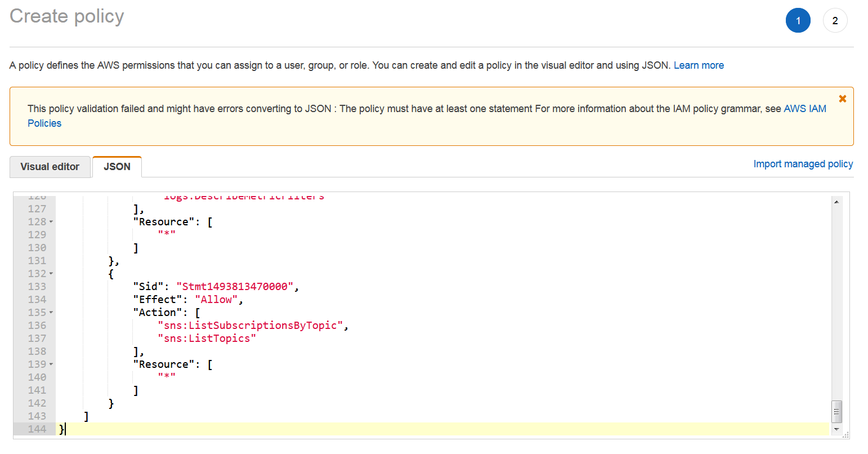The height and width of the screenshot is (454, 868).
Task: Click the editor resize grip
Action: (x=844, y=435)
